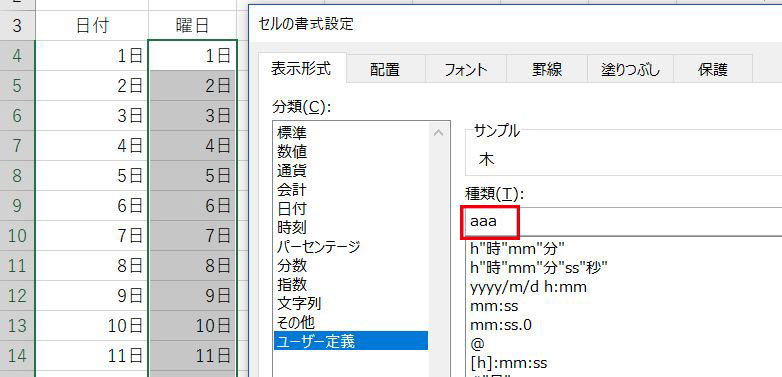Image resolution: width=782 pixels, height=377 pixels.
Task: Select row header 10
Action: coord(17,235)
